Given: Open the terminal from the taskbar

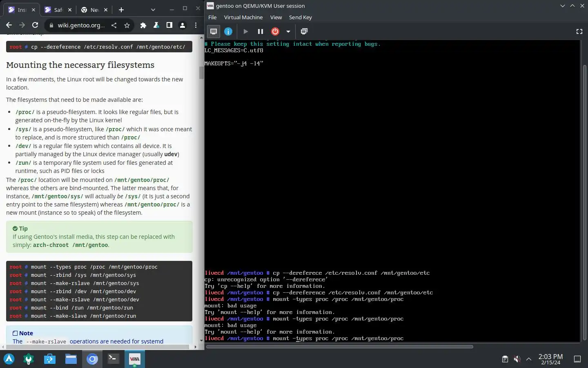Looking at the screenshot, I should [113, 359].
